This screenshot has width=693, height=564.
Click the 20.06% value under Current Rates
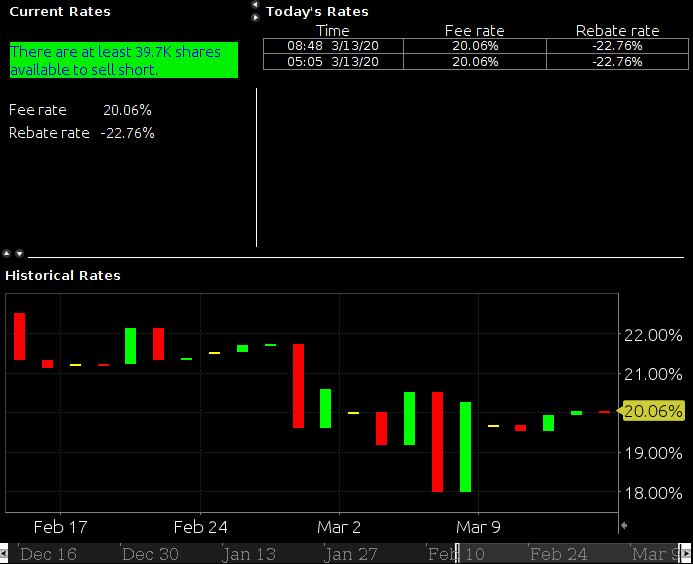coord(127,110)
